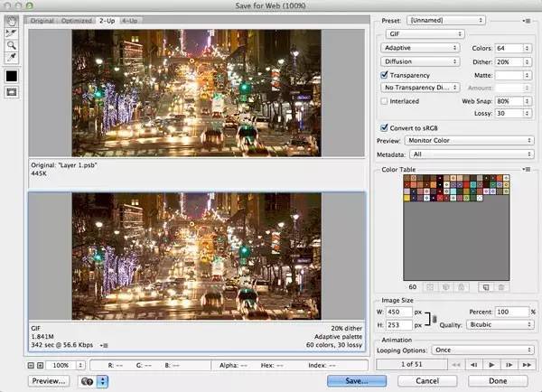Uncheck Convert to sRGB
542x392 pixels.
pyautogui.click(x=385, y=127)
